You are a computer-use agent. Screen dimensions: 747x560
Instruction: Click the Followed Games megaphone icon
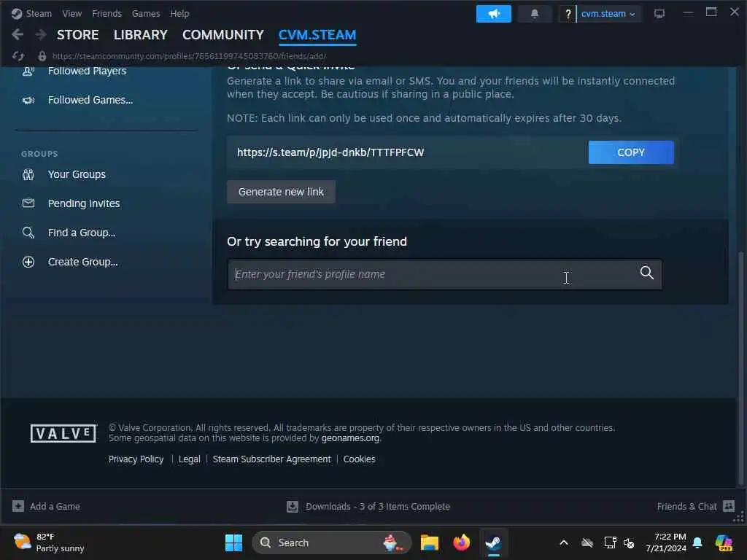[x=28, y=100]
